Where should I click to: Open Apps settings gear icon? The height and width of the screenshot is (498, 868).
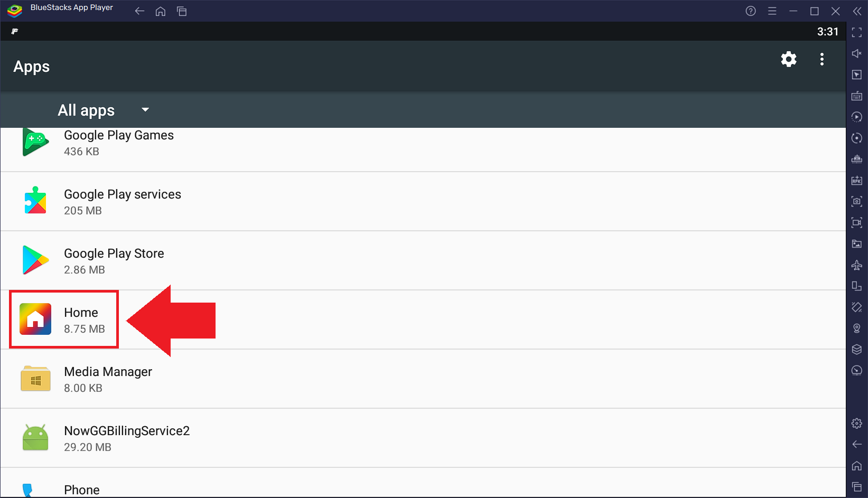(x=789, y=59)
